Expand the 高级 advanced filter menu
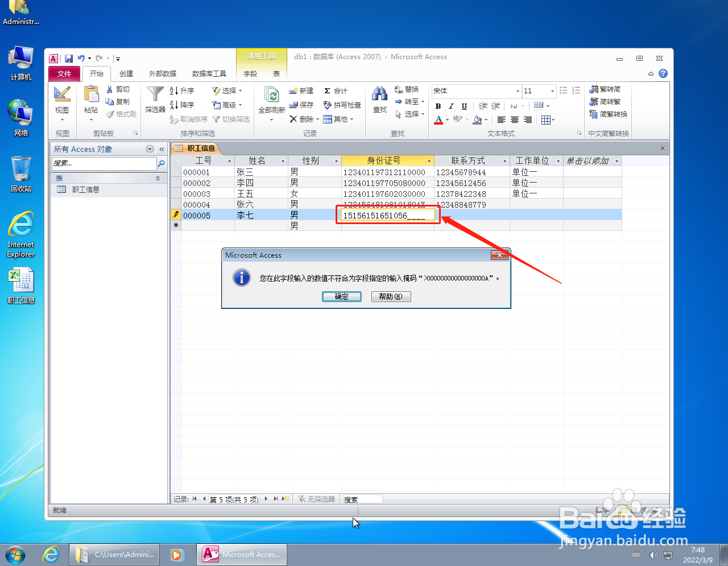 pyautogui.click(x=227, y=105)
